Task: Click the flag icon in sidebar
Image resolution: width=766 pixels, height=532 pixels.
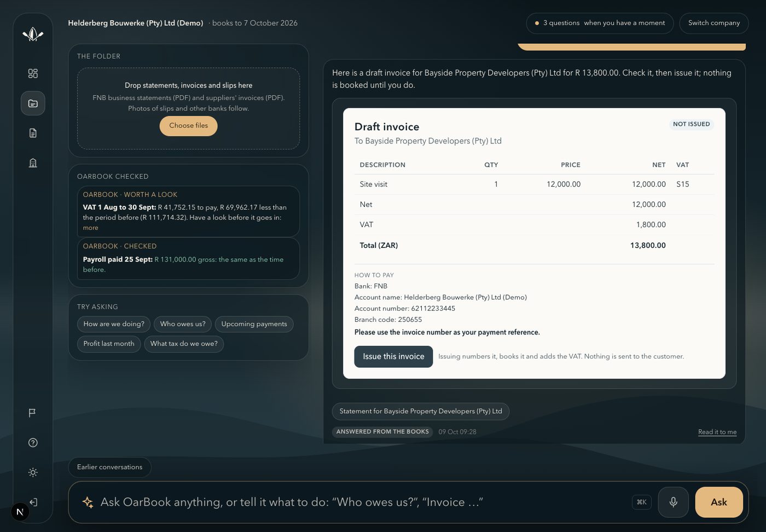Action: pyautogui.click(x=33, y=413)
